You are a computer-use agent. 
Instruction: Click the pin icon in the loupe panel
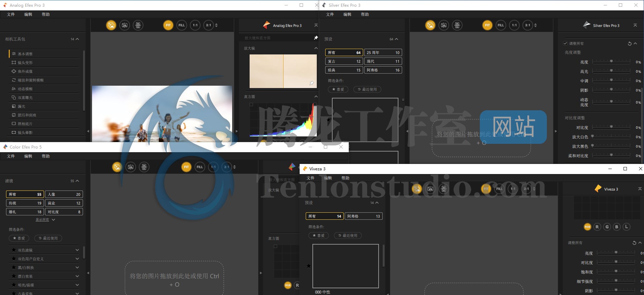[316, 38]
